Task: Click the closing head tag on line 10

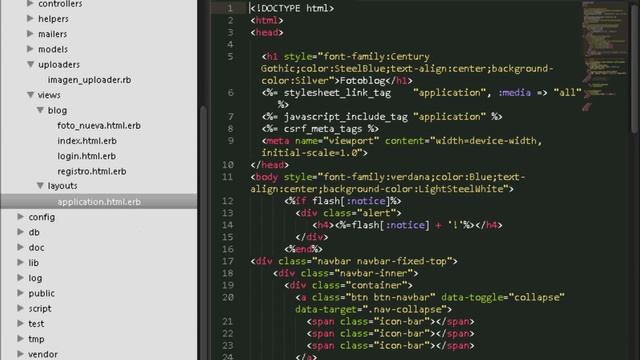Action: pos(269,165)
